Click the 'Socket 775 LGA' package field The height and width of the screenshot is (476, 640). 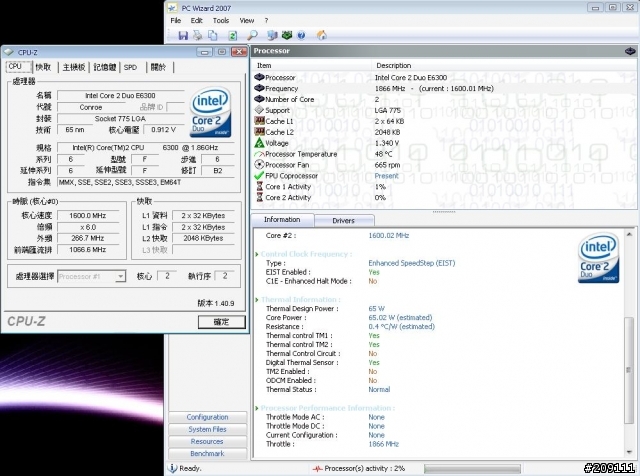pos(121,119)
